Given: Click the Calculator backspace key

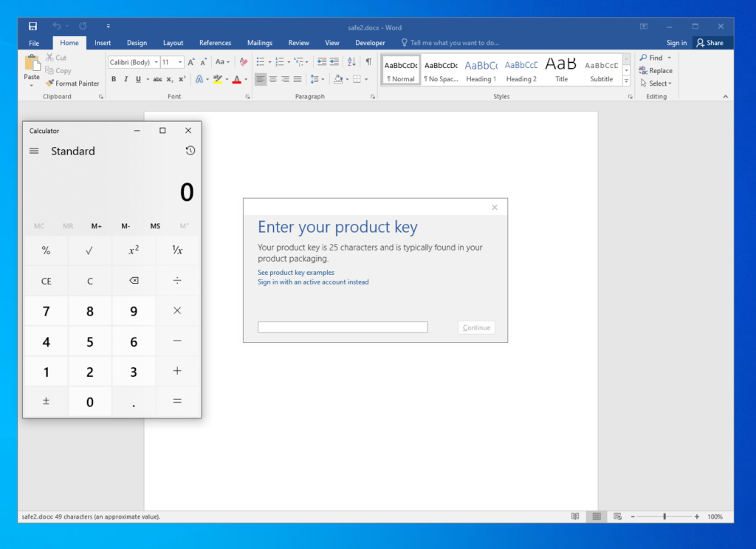Looking at the screenshot, I should pyautogui.click(x=134, y=280).
